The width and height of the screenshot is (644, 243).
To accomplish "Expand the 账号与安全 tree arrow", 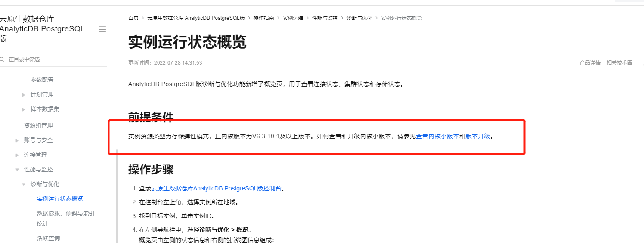I will [17, 140].
